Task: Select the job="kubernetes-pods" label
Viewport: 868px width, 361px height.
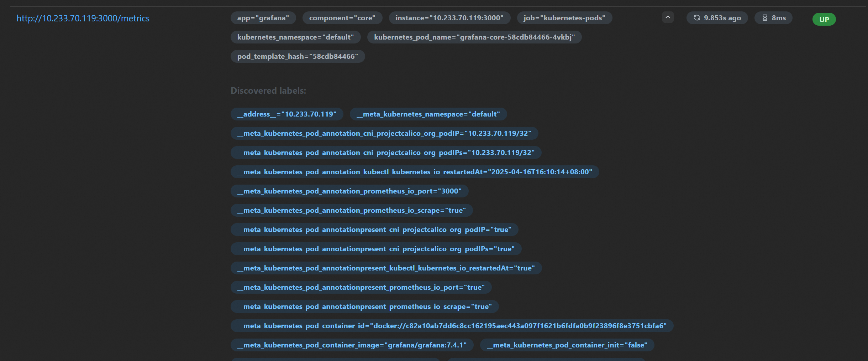Action: point(564,18)
